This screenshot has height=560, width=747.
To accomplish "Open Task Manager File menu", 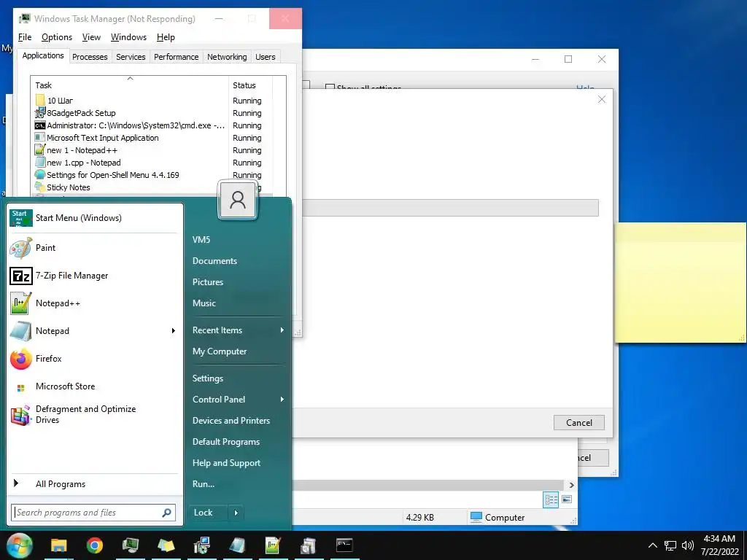I will point(25,37).
